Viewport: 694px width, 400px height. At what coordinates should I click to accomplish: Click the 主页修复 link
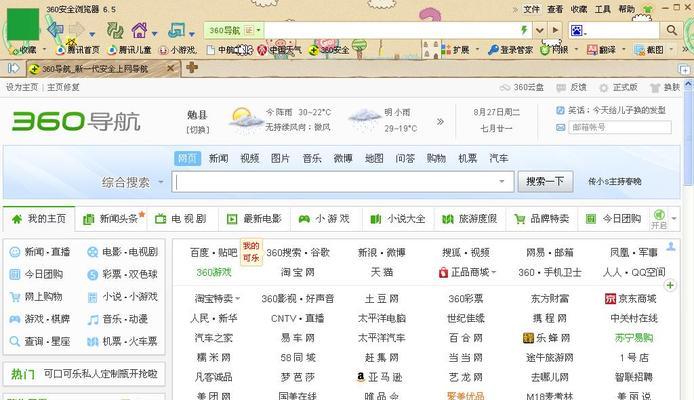[63, 87]
